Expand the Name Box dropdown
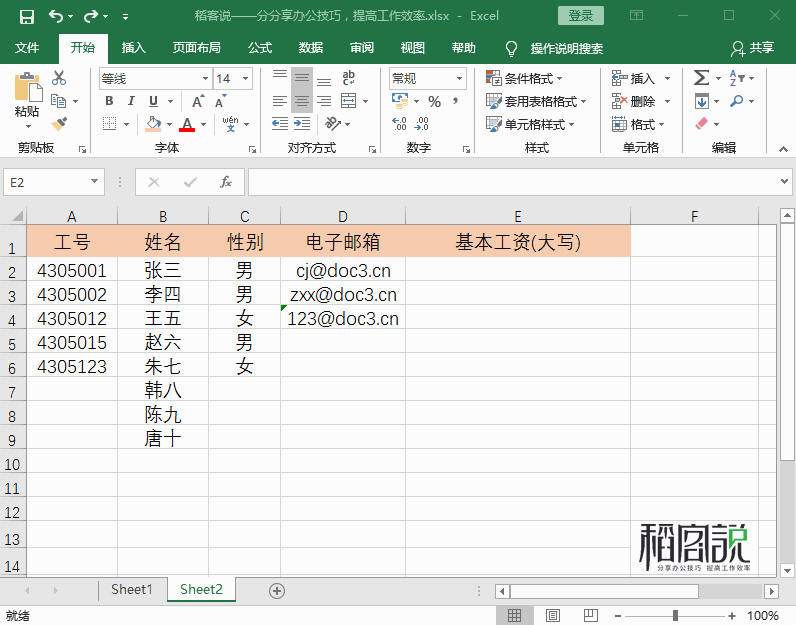The height and width of the screenshot is (625, 796). click(94, 181)
